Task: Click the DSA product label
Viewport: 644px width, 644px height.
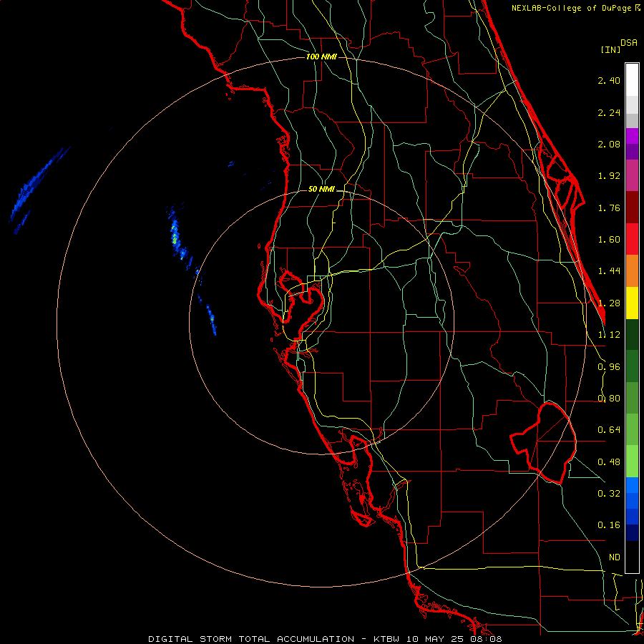Action: click(629, 43)
